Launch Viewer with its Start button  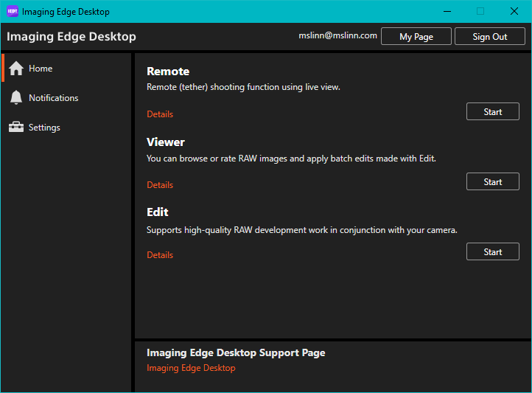pos(492,182)
